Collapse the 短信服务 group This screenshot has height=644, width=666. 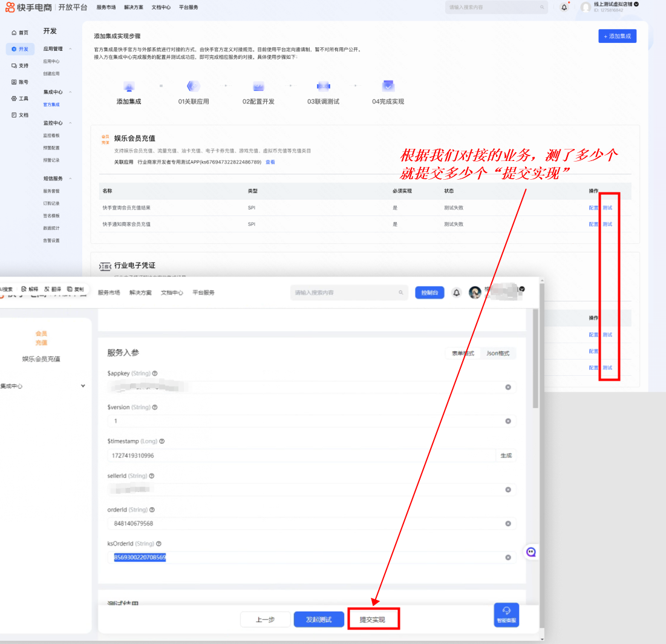pos(70,179)
